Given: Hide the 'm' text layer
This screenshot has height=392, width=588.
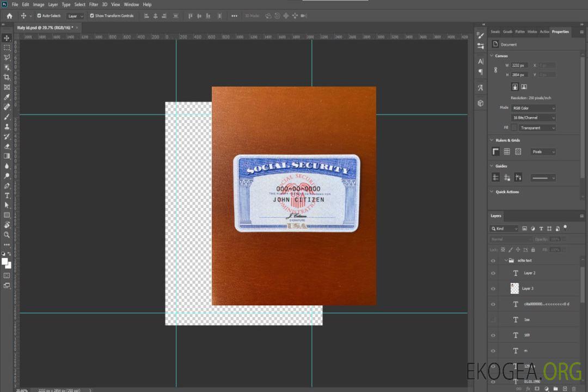Looking at the screenshot, I should point(493,351).
